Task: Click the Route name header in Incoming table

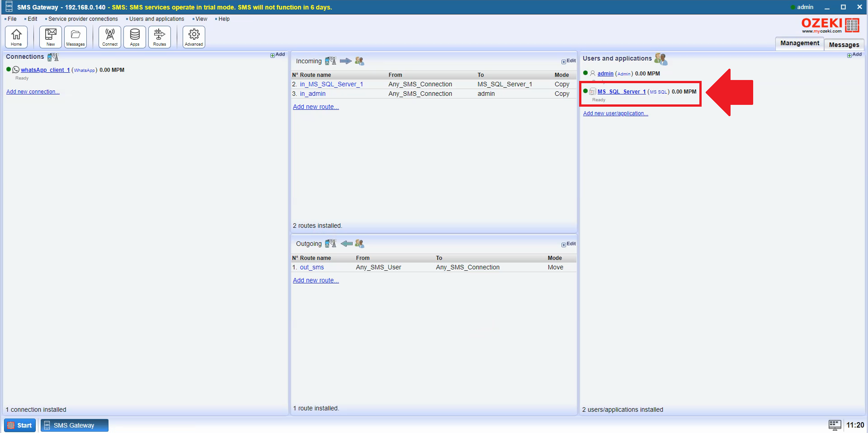Action: pyautogui.click(x=316, y=75)
